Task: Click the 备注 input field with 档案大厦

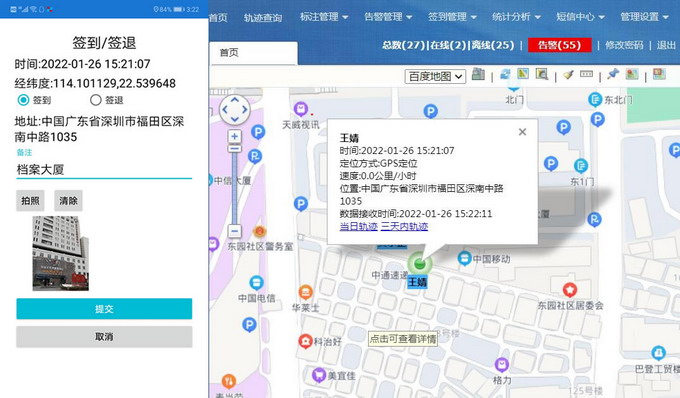Action: [104, 169]
